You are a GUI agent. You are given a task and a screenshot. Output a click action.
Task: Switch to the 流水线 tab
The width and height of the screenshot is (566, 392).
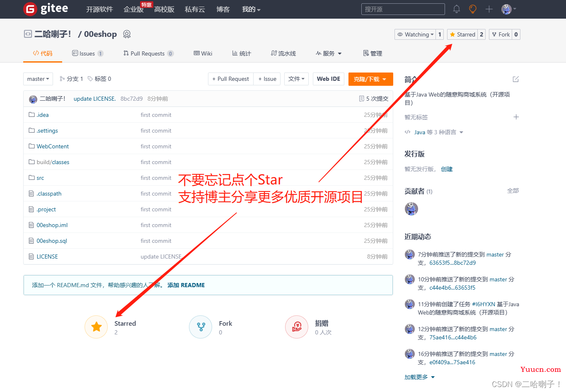point(283,53)
